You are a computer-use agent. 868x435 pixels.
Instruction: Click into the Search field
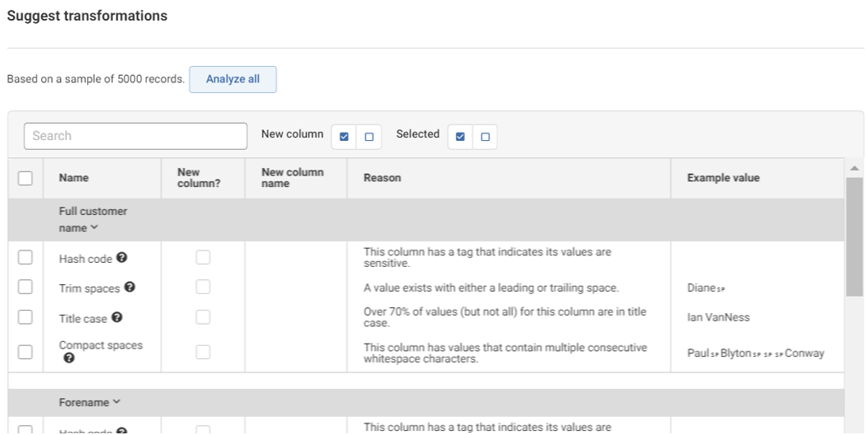(x=136, y=136)
